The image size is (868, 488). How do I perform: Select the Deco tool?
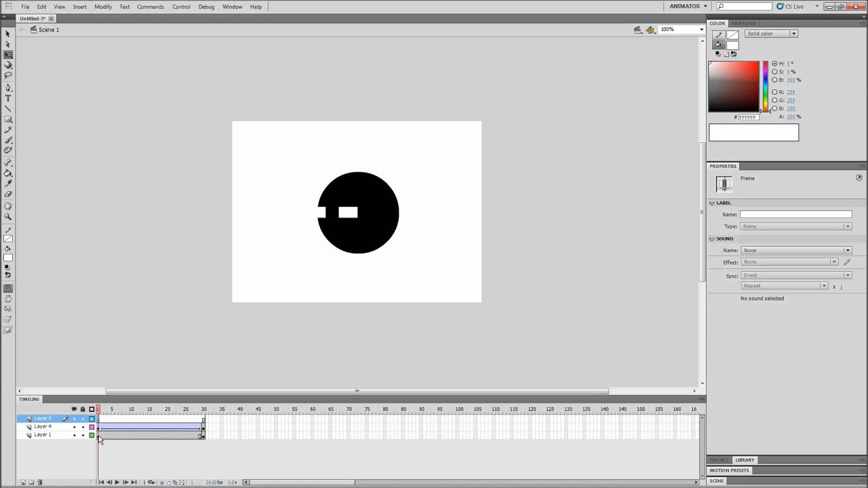8,150
